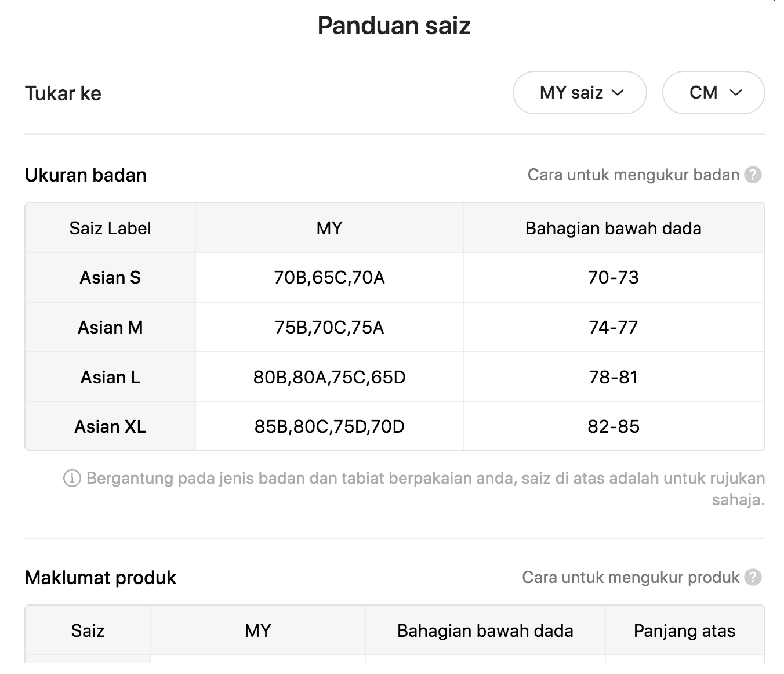The image size is (784, 674).
Task: Open the MY saiz dropdown
Action: coord(579,93)
